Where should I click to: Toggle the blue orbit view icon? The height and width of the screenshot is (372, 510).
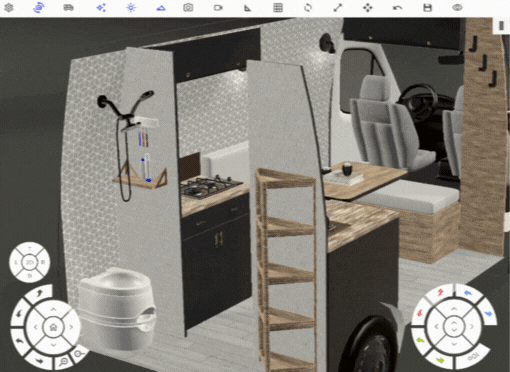tap(39, 7)
